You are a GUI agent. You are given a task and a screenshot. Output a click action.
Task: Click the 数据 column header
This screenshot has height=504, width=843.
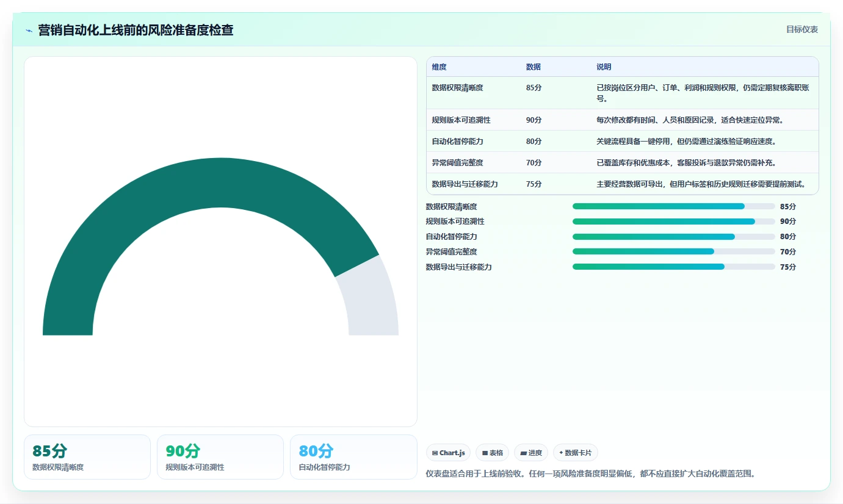coord(533,67)
